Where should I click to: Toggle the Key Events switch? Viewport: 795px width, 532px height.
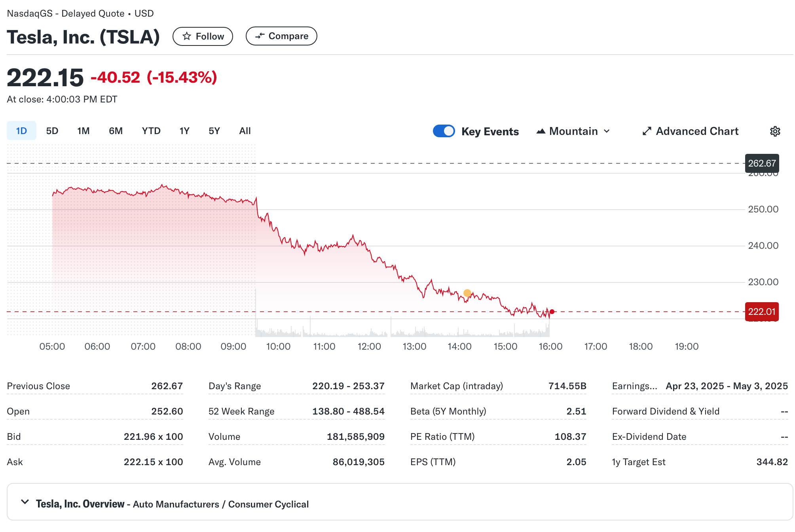[444, 131]
